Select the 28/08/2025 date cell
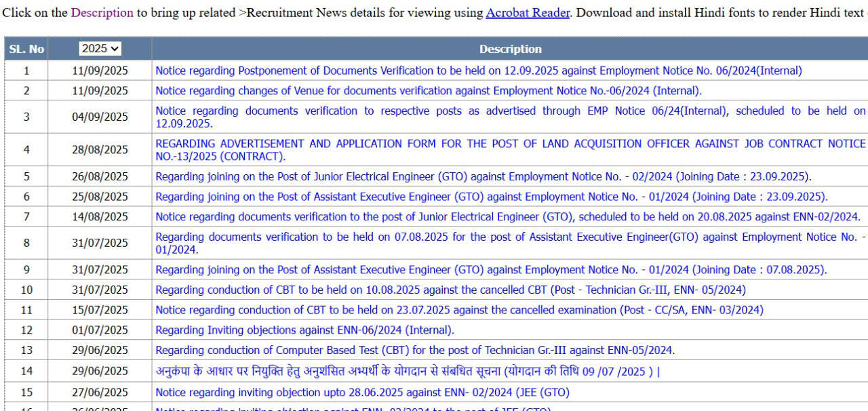This screenshot has width=868, height=411. pyautogui.click(x=100, y=150)
